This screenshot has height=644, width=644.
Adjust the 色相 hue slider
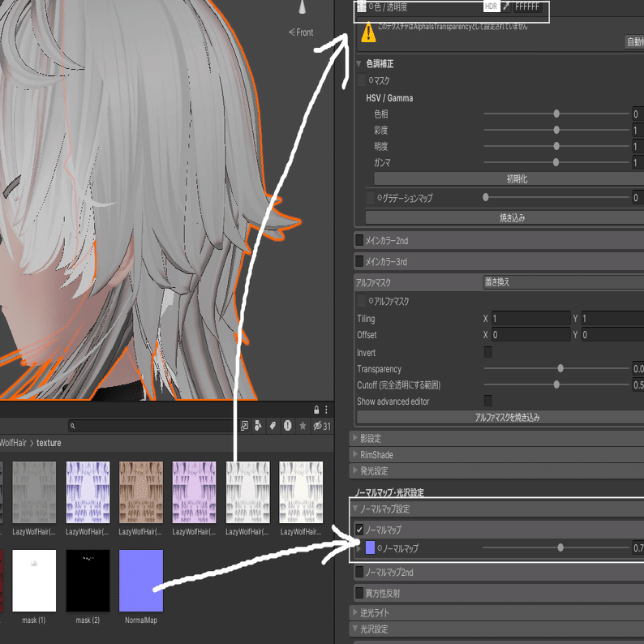556,114
